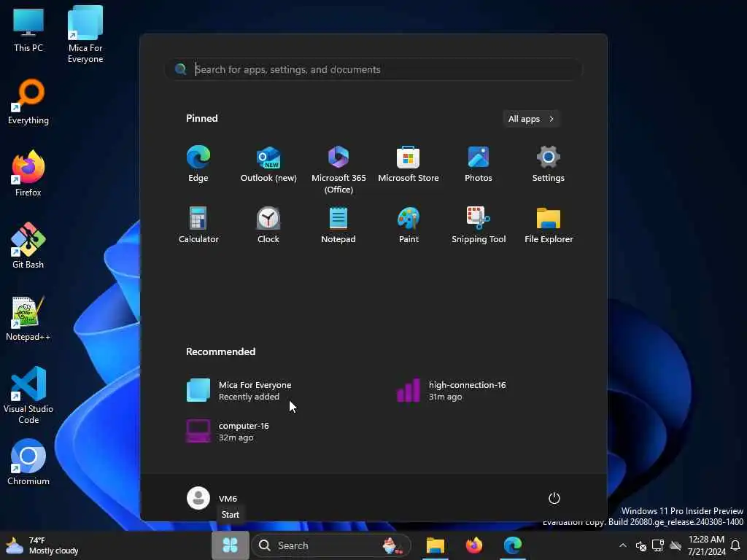Click the Power button in Start menu

[x=554, y=498]
